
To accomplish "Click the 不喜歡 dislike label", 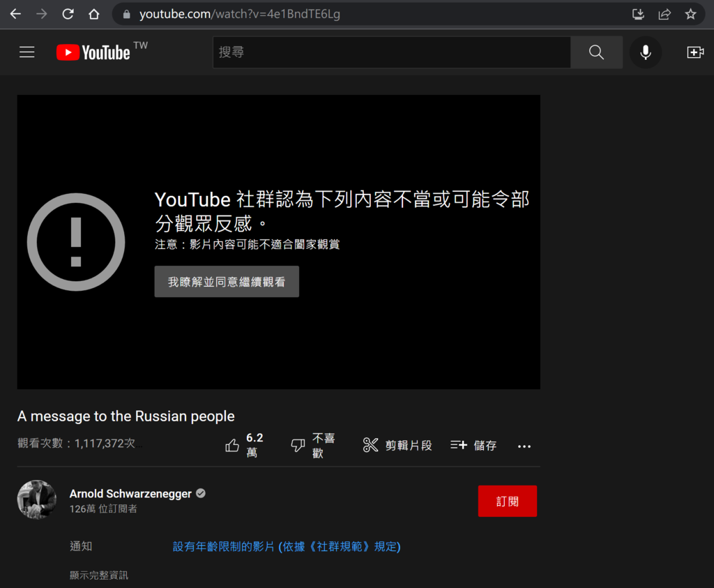I will (324, 446).
